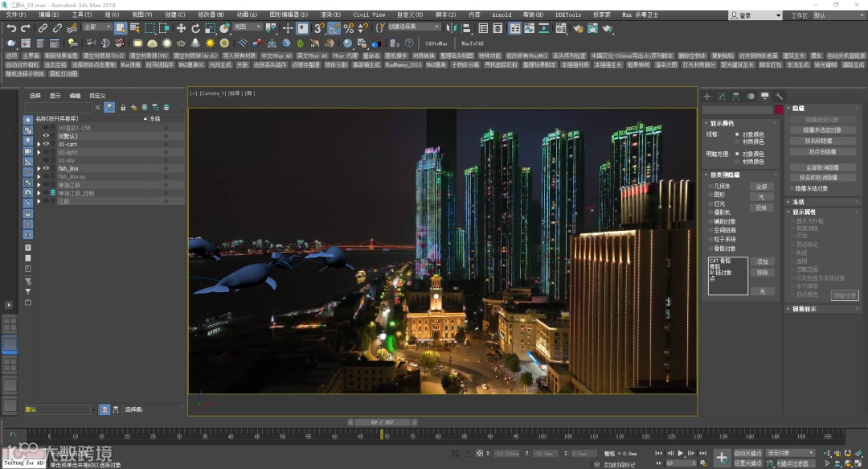Click the Undo arrow in the main toolbar
The height and width of the screenshot is (469, 868).
coord(10,28)
